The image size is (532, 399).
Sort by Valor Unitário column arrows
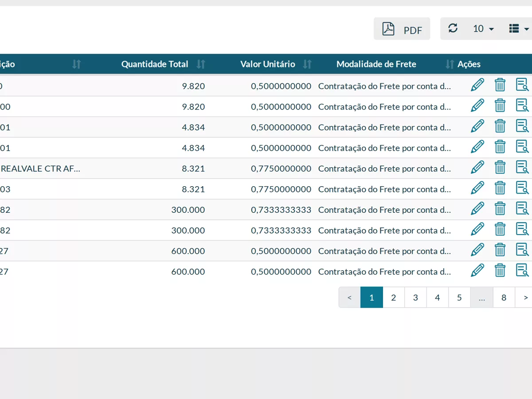point(307,64)
